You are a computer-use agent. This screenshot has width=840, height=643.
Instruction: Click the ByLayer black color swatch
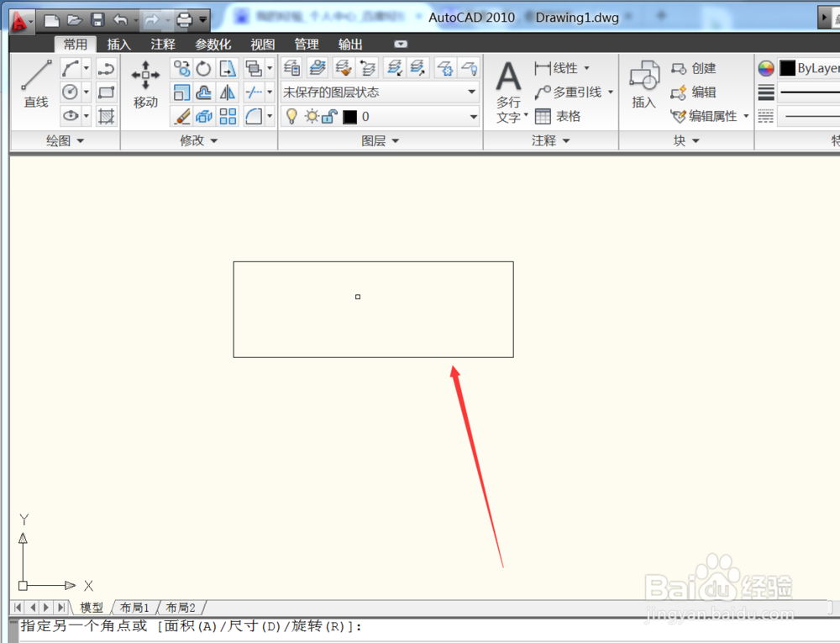[788, 68]
